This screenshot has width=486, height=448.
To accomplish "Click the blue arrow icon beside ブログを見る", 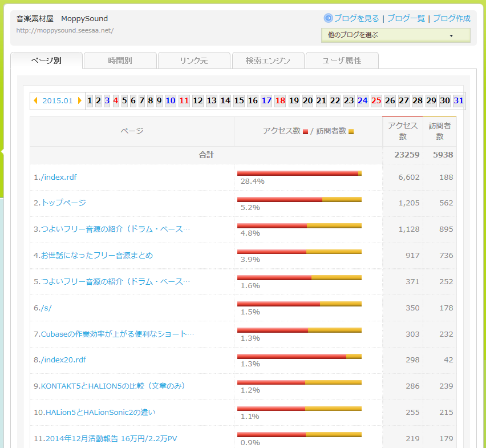I will 328,18.
